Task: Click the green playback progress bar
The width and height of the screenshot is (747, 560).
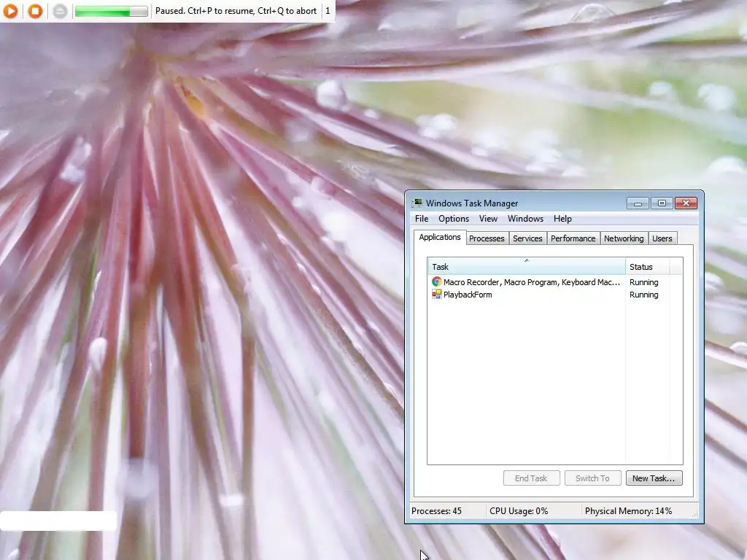Action: coord(112,11)
